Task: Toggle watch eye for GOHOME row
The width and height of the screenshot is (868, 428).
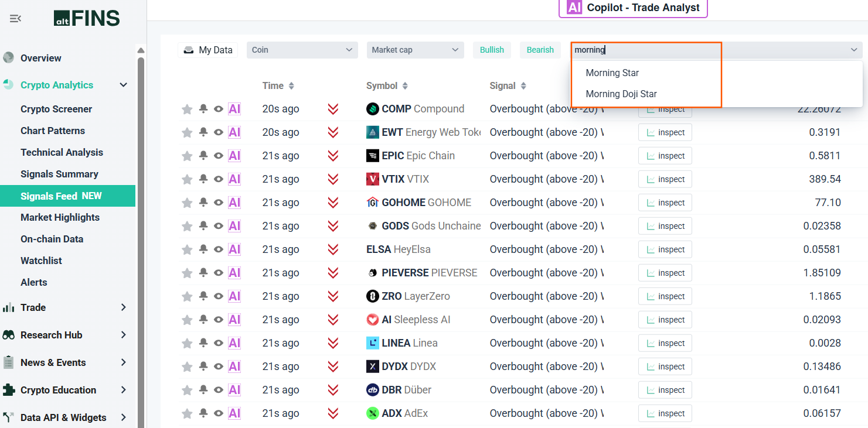Action: click(x=219, y=203)
